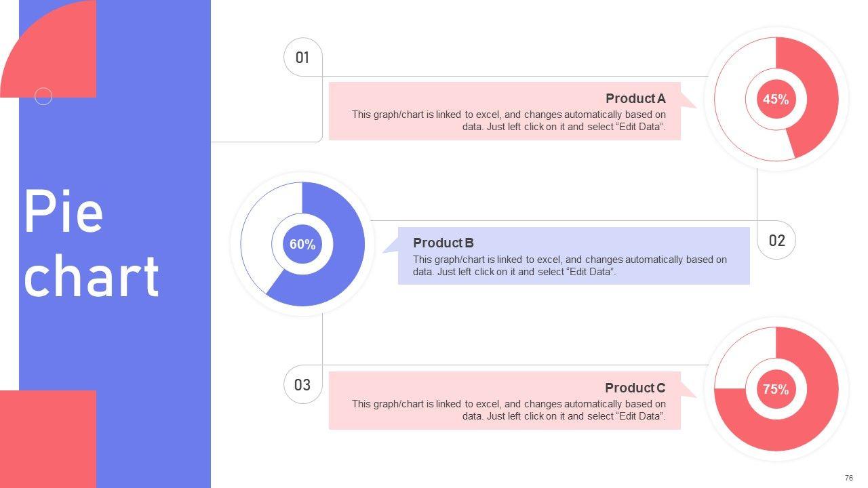
Task: Select the Product B description text
Action: pyautogui.click(x=570, y=266)
